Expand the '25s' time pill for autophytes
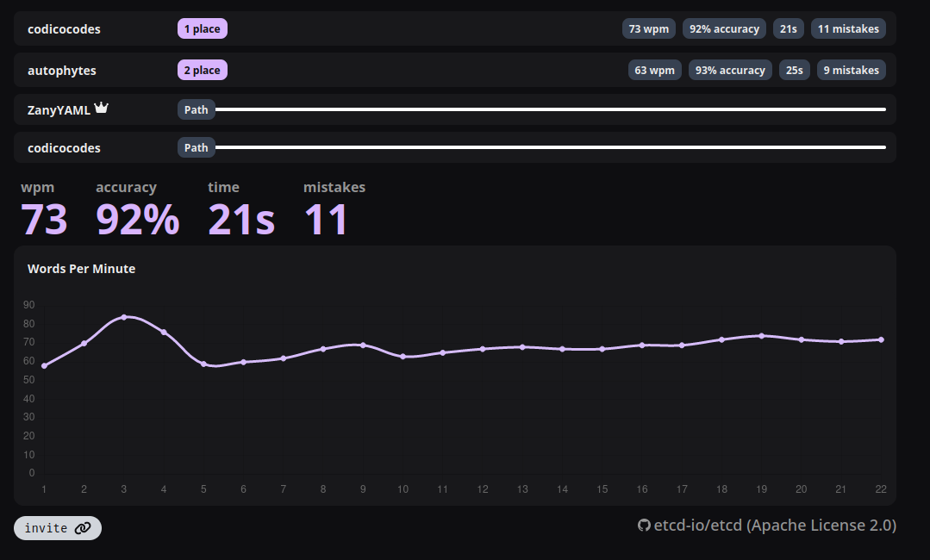The height and width of the screenshot is (560, 930). coord(794,70)
